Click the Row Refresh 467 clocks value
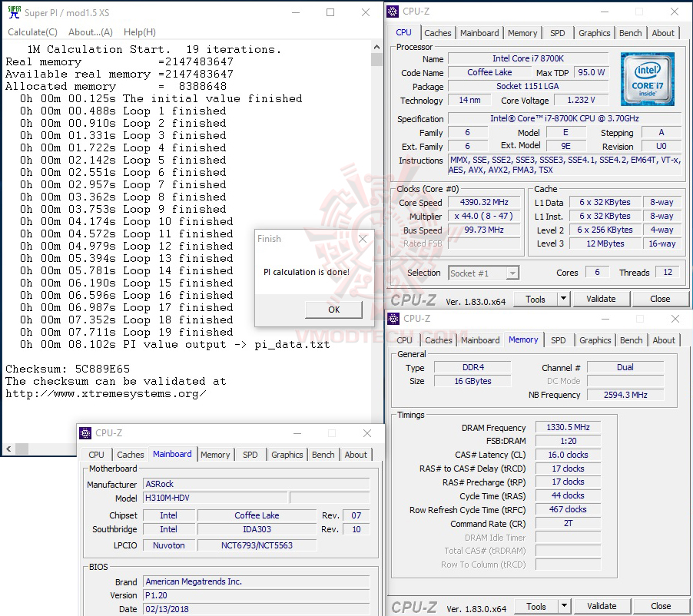 click(x=568, y=509)
